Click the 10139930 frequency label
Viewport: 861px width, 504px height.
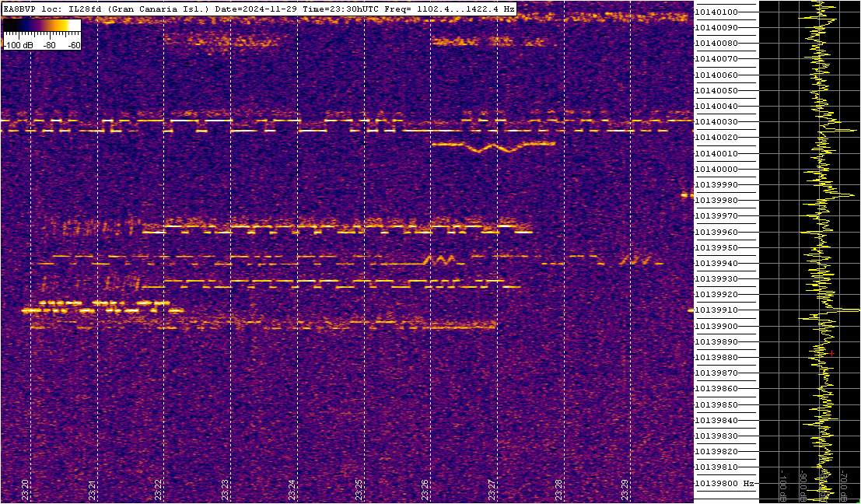716,279
